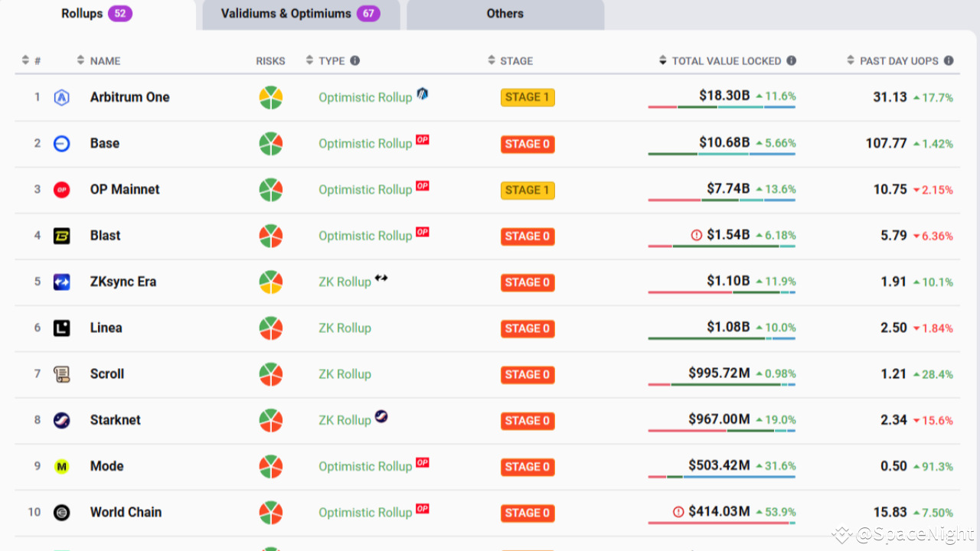
Task: Click the $967.00M value for Starknet
Action: (x=719, y=419)
